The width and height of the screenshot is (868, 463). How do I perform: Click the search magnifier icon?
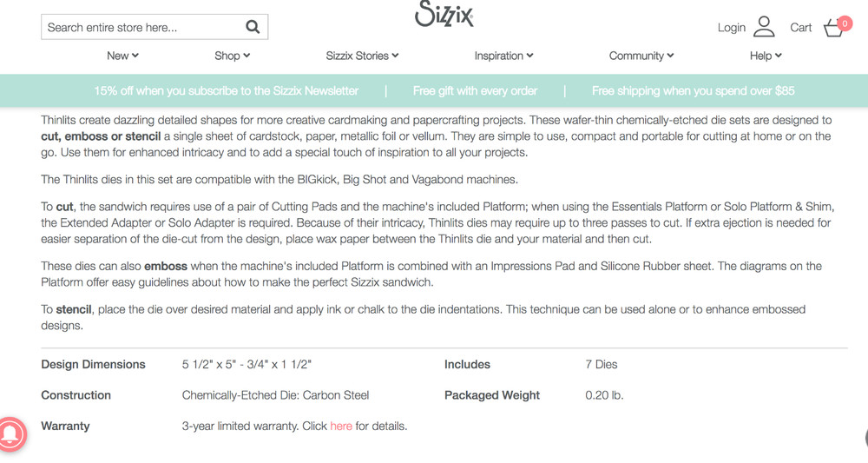[x=253, y=27]
